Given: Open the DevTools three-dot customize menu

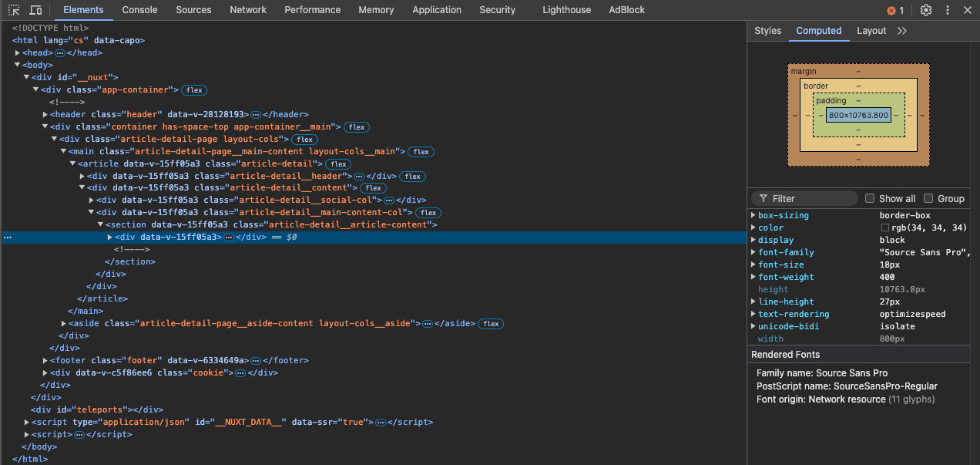Looking at the screenshot, I should (948, 10).
